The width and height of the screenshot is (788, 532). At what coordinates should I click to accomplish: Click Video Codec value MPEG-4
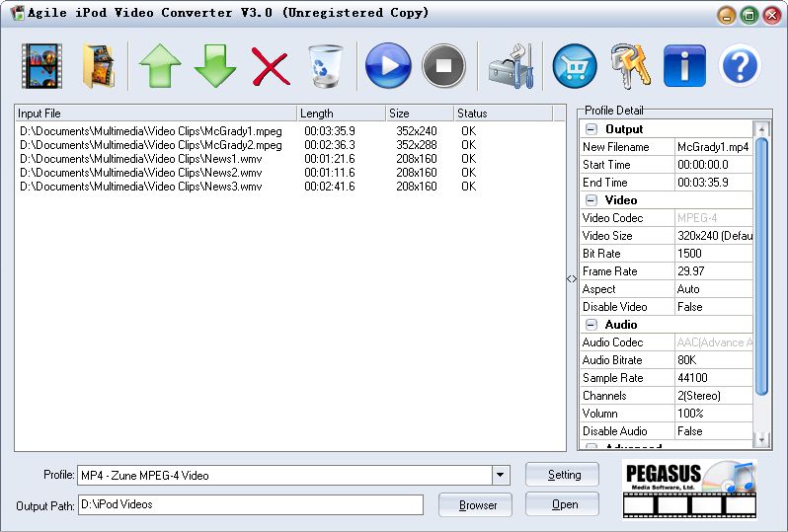click(x=714, y=218)
